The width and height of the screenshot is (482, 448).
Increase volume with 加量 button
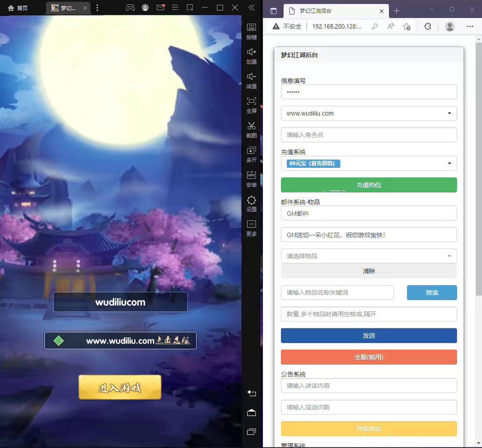(252, 56)
